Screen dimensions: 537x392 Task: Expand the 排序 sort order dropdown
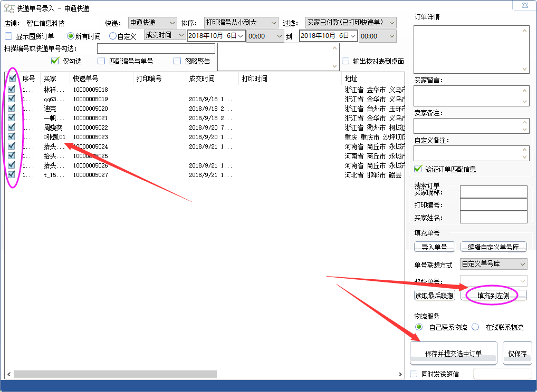[241, 23]
